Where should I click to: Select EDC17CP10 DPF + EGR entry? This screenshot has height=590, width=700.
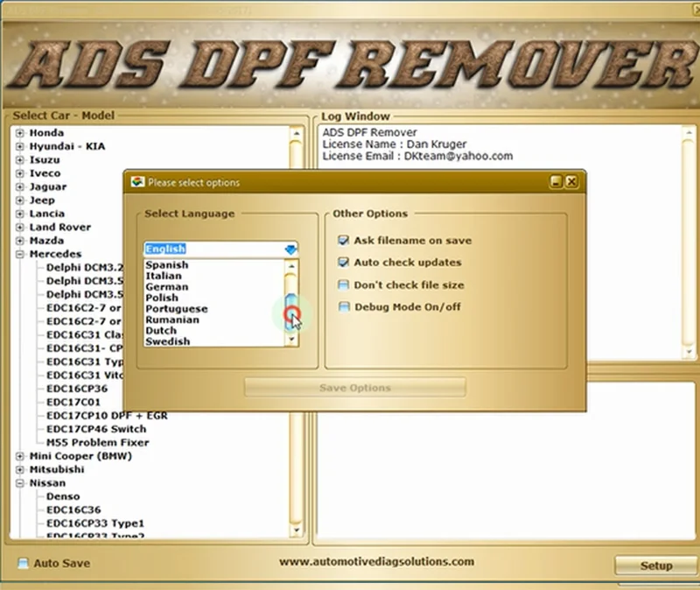(x=107, y=416)
